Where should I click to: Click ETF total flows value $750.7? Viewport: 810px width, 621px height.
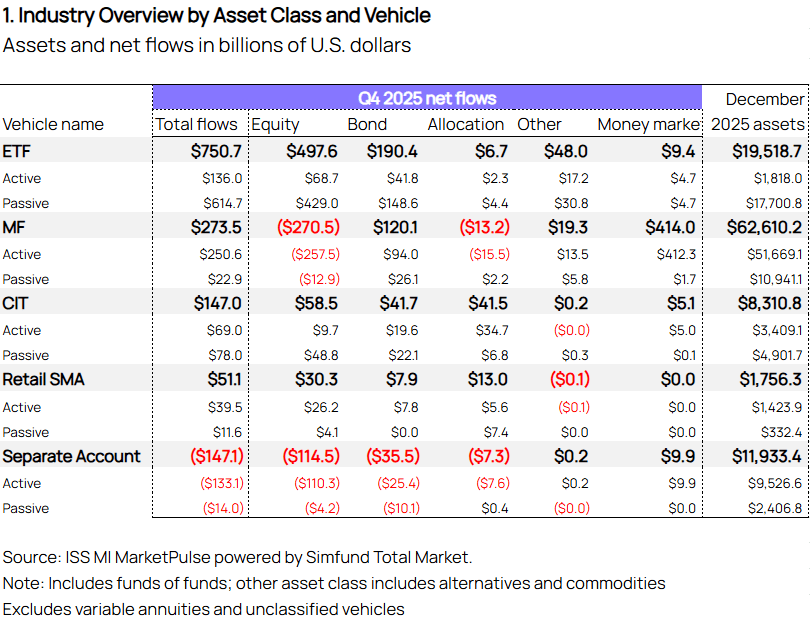[216, 151]
